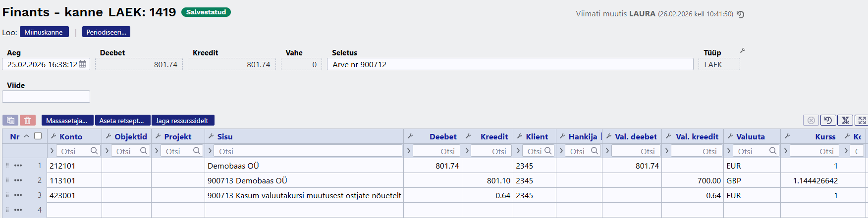
Task: Click the red trash delete icon
Action: [x=28, y=120]
